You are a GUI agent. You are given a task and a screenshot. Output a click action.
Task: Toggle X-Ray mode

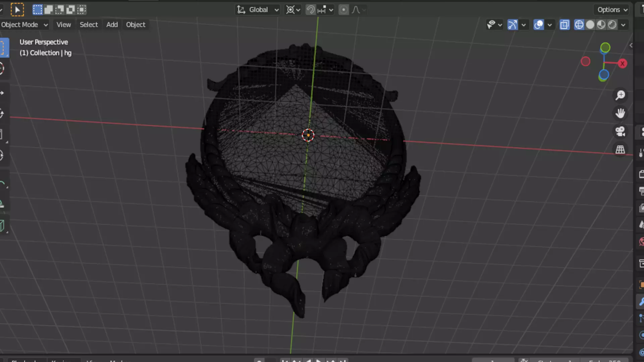point(565,24)
